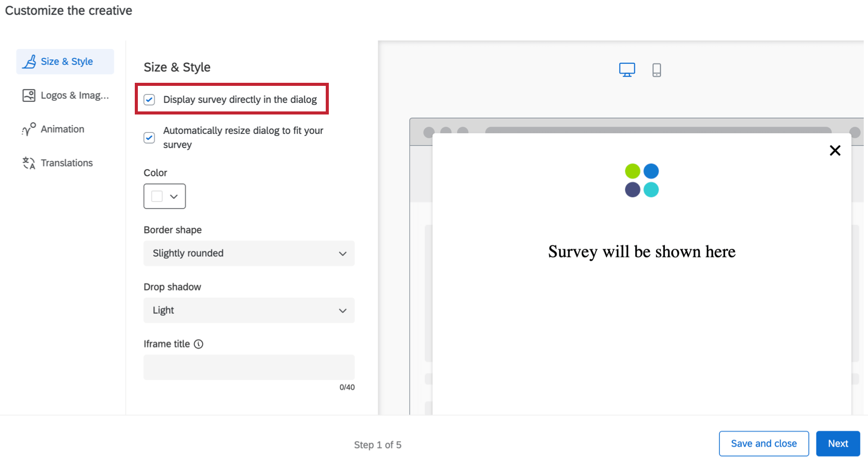Uncheck Automatically resize dialog to fit survey
Image resolution: width=868 pixels, height=460 pixels.
click(x=149, y=137)
